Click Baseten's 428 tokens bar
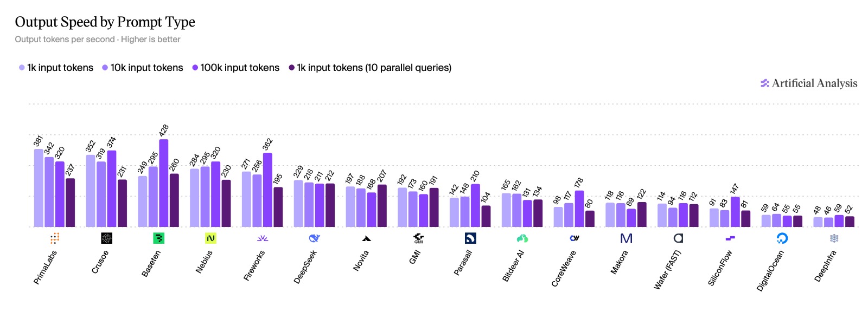Viewport: 868px width, 312px height. [x=164, y=183]
